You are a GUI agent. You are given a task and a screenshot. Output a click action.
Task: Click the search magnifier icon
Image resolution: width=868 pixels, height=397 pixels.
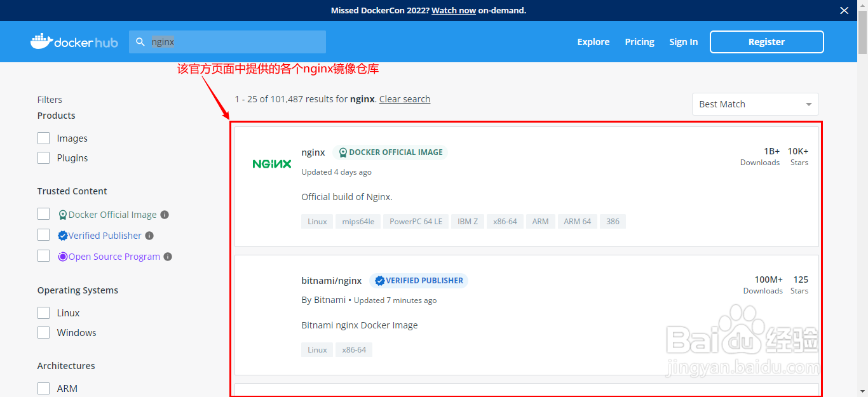pyautogui.click(x=141, y=42)
